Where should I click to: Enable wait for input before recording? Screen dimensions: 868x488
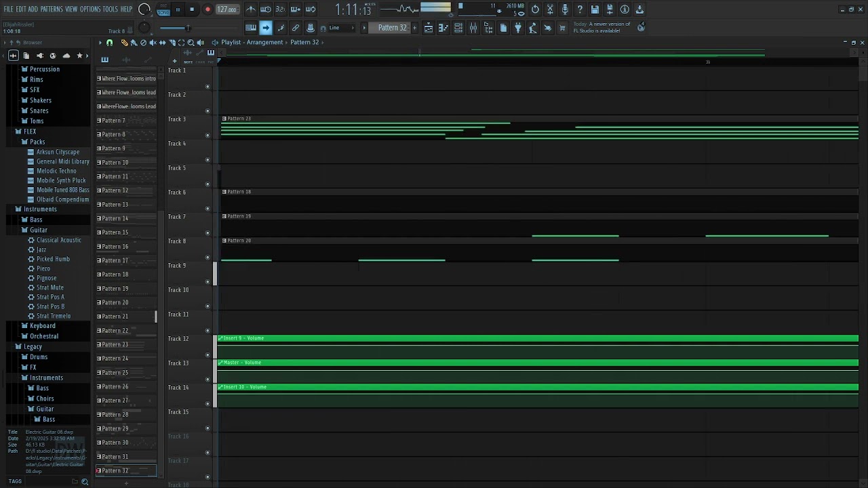(x=266, y=9)
